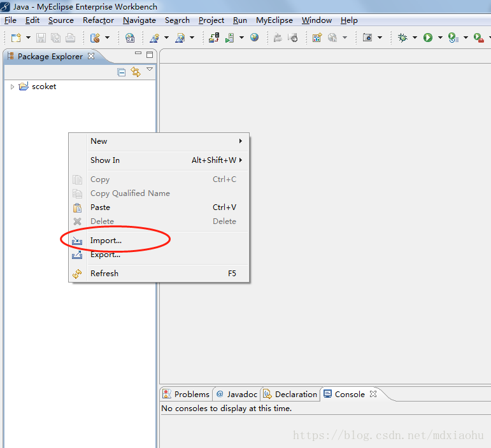The image size is (491, 448).
Task: Click the Run with history list icon
Action: pyautogui.click(x=453, y=38)
